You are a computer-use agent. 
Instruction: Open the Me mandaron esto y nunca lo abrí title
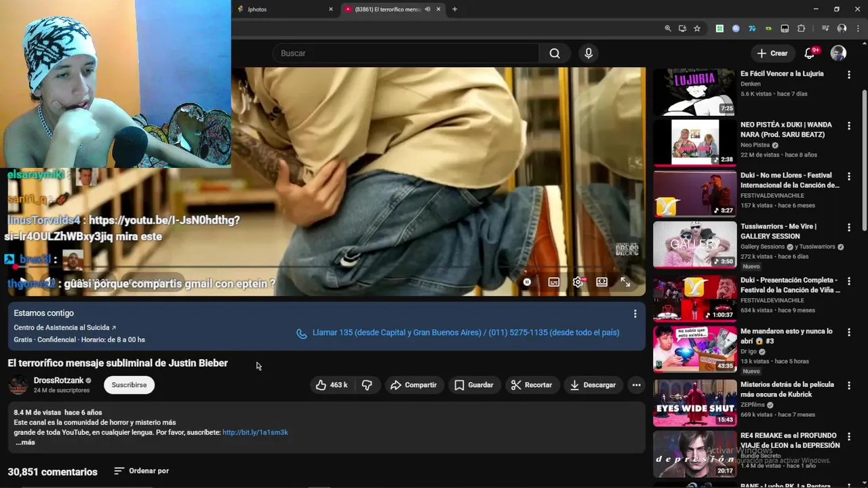787,336
